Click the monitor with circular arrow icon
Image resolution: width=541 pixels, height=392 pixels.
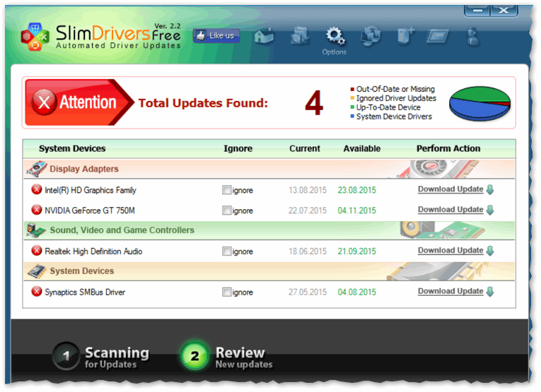(371, 36)
